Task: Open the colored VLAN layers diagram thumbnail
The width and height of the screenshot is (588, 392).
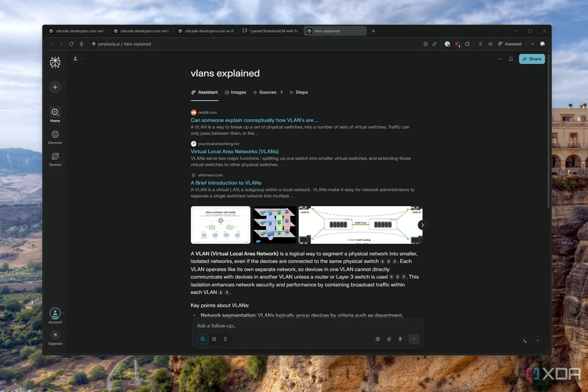Action: tap(275, 225)
